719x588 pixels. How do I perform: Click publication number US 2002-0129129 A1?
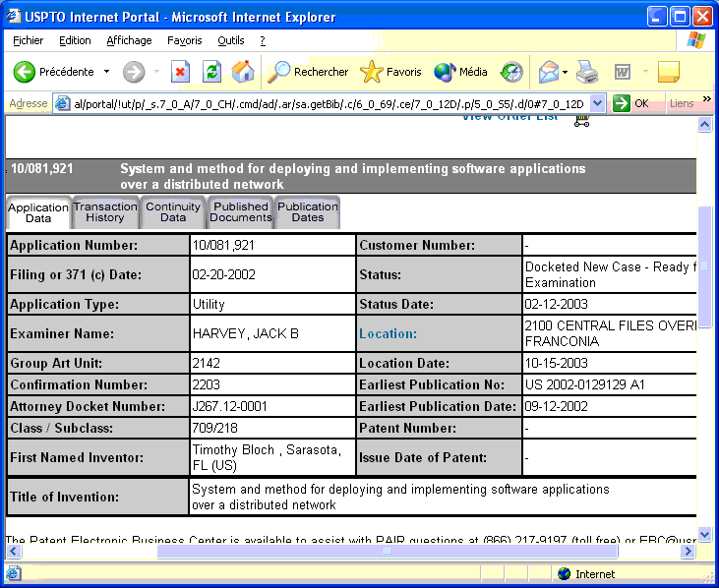584,384
